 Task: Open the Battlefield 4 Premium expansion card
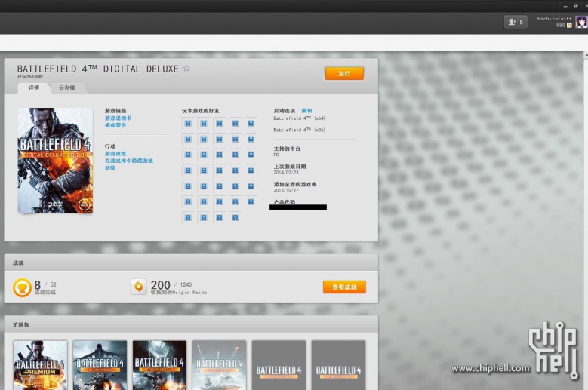(x=40, y=365)
